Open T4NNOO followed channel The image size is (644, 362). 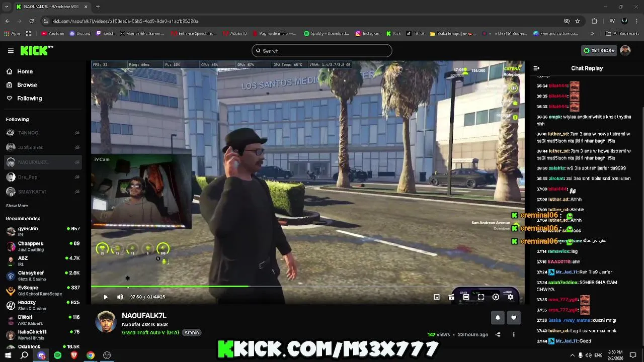[43, 133]
